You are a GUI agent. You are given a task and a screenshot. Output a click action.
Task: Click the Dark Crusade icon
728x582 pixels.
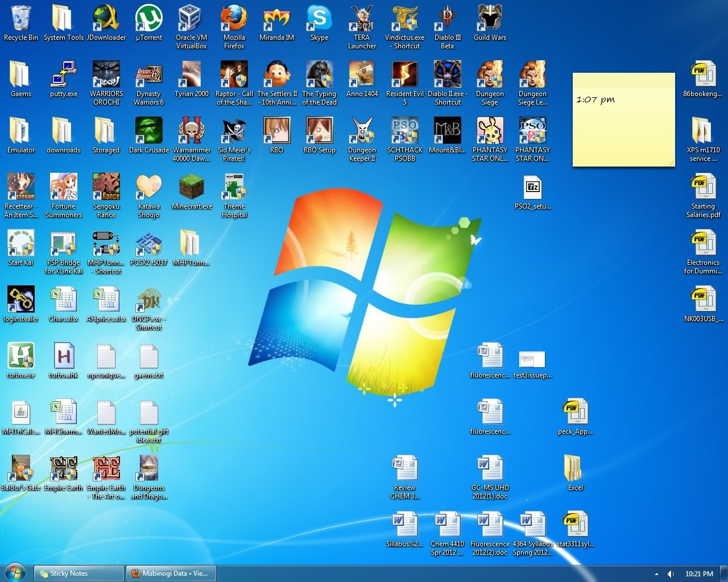pyautogui.click(x=149, y=131)
